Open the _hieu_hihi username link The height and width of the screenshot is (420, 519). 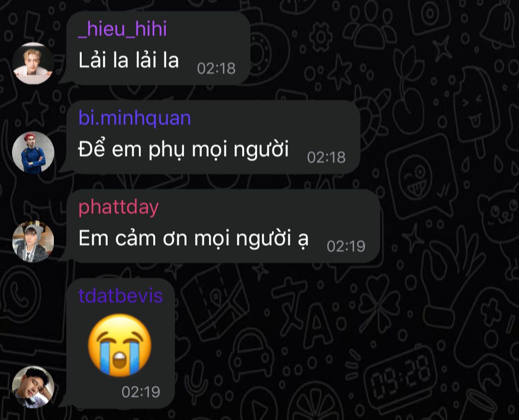point(123,29)
